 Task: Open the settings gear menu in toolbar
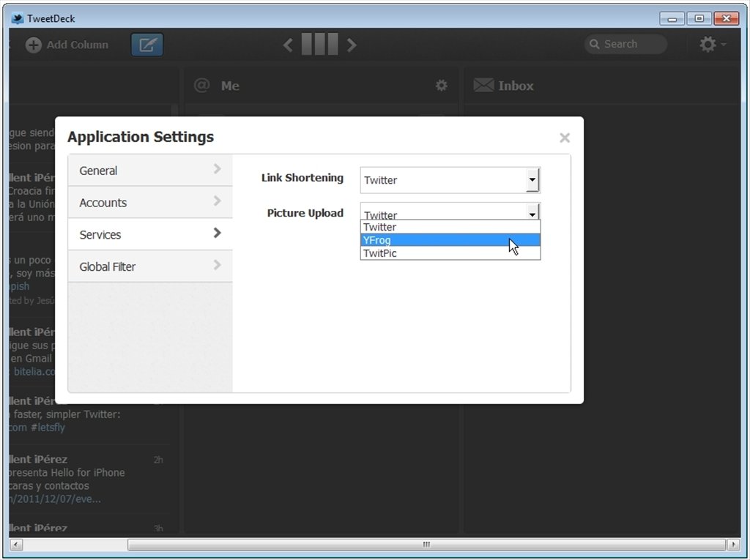pos(712,45)
